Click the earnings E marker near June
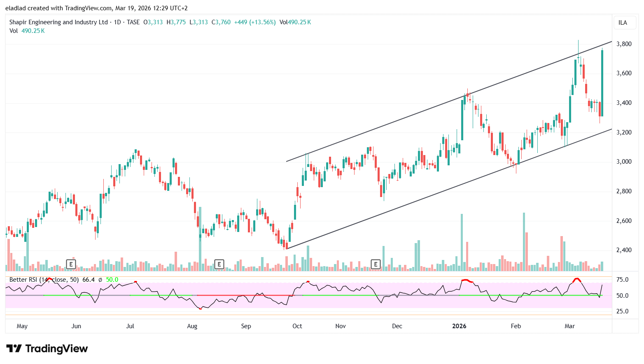This screenshot has height=364, width=644. click(x=71, y=264)
